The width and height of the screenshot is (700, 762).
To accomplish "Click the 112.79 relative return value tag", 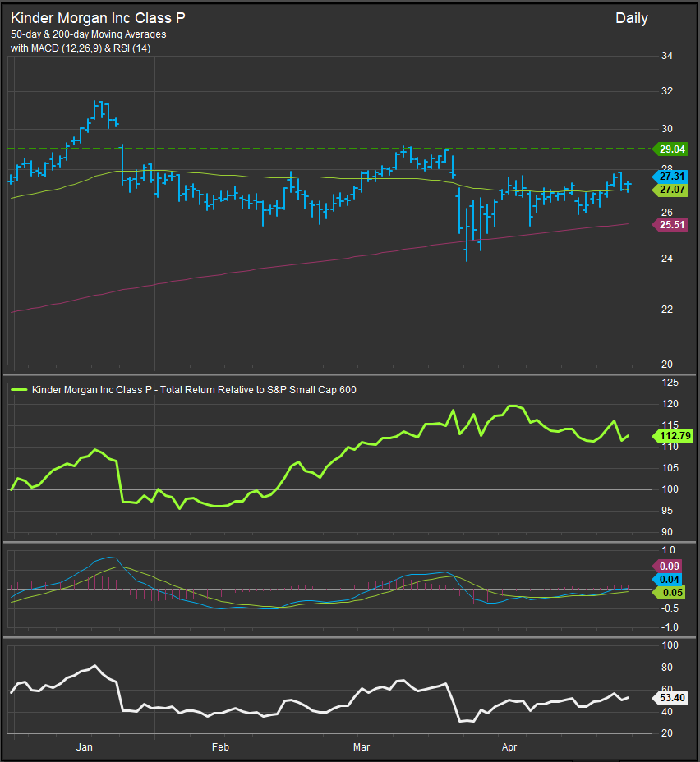I will tap(673, 436).
